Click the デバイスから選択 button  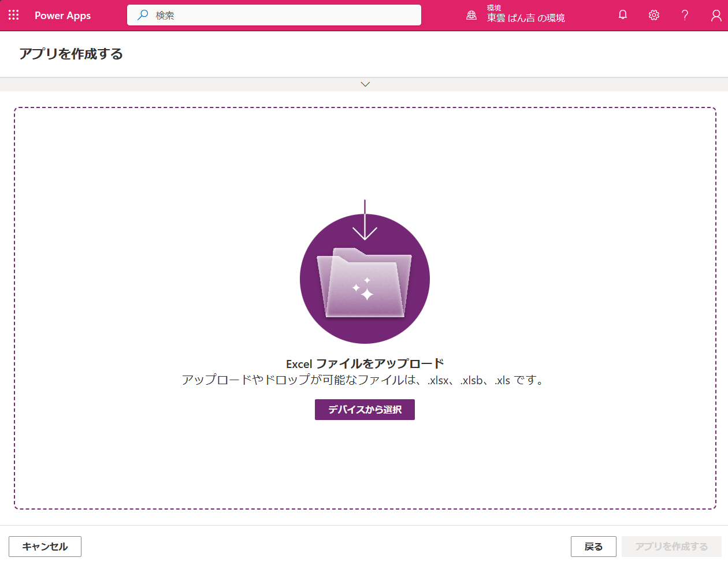(365, 409)
